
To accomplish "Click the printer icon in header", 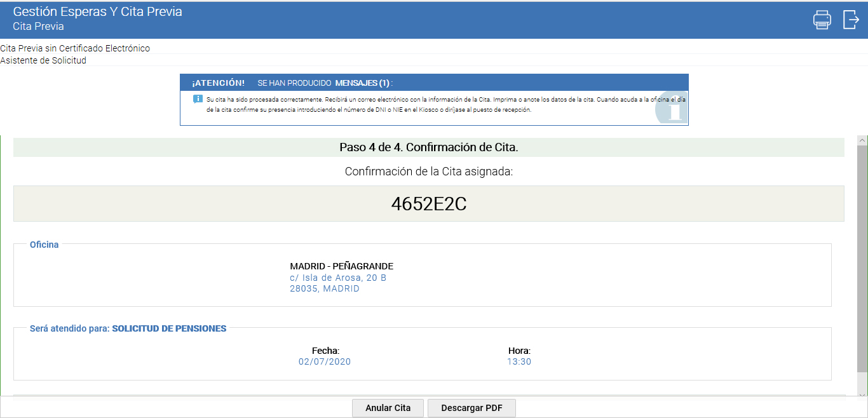I will (x=822, y=20).
